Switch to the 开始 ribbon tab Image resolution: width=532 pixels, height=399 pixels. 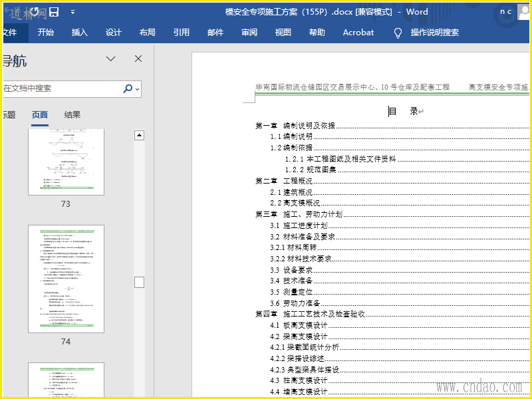(x=45, y=33)
